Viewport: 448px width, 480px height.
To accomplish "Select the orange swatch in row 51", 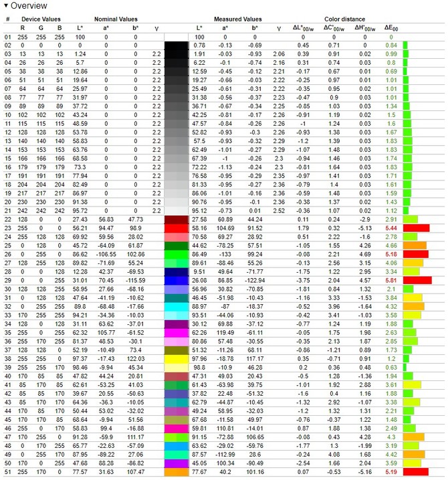I will coord(177,472).
